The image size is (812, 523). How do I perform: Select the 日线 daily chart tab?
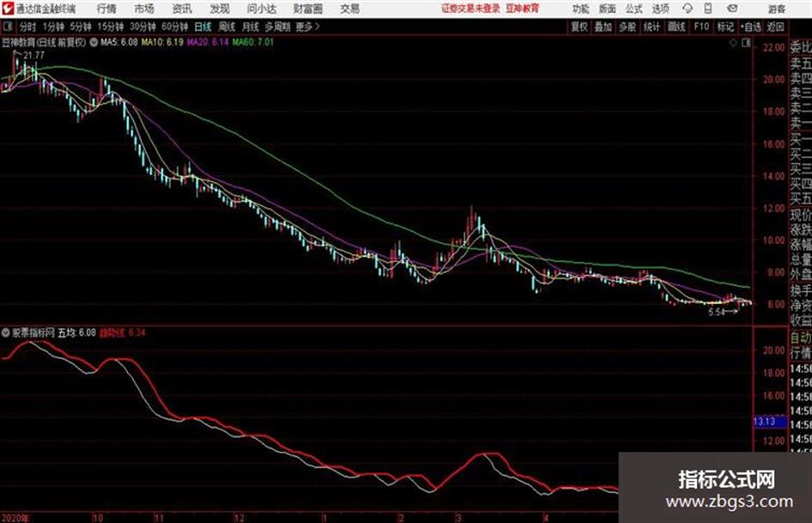(x=203, y=27)
